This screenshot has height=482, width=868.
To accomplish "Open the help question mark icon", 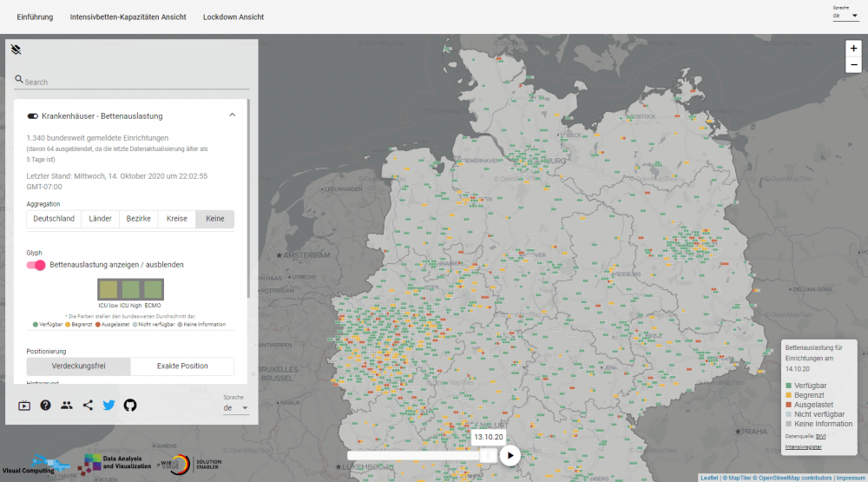I will coord(45,406).
